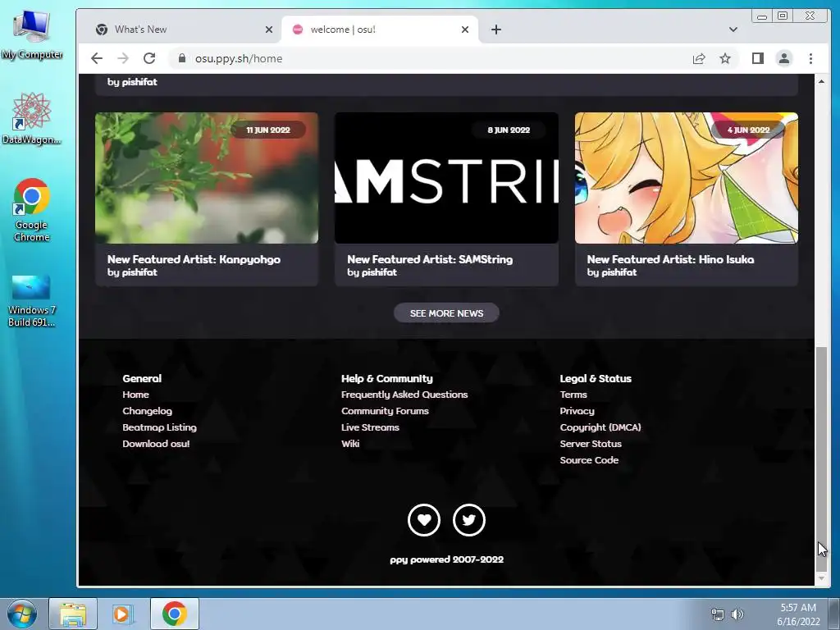Click SEE MORE NEWS button

pyautogui.click(x=446, y=313)
